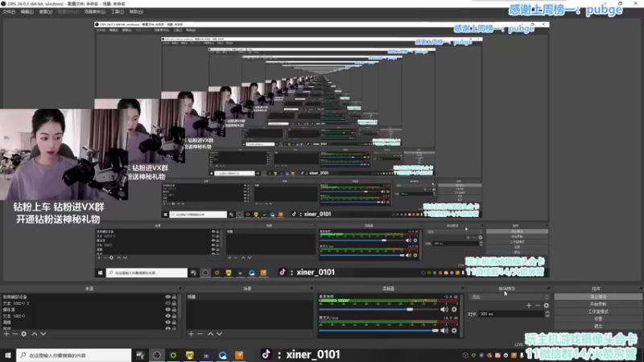The image size is (644, 362).
Task: Click the Windows taskbar search box
Action: click(x=74, y=355)
